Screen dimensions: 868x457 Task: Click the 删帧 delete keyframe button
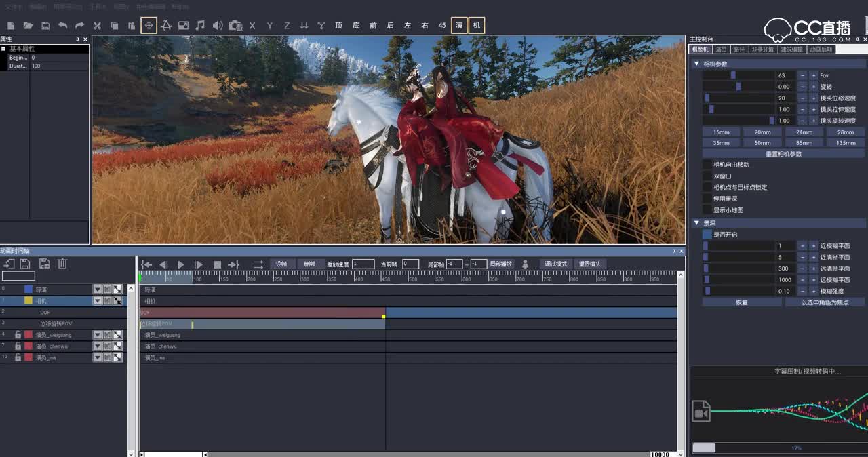click(310, 264)
